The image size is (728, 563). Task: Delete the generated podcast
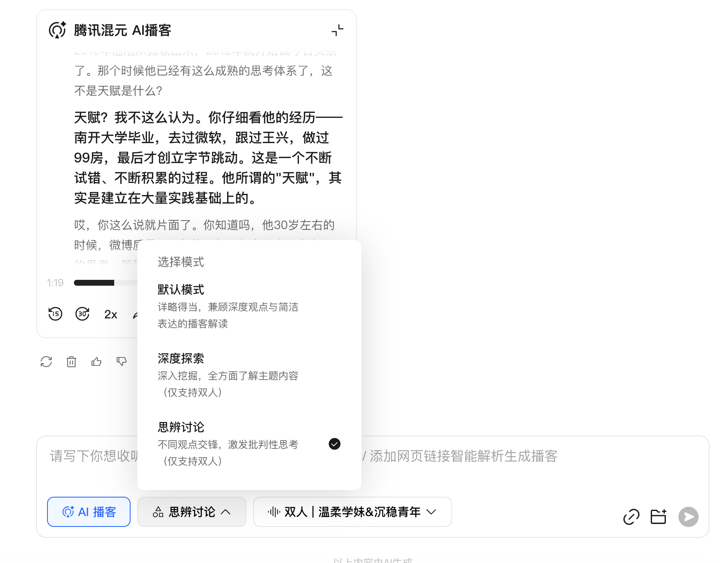tap(71, 361)
